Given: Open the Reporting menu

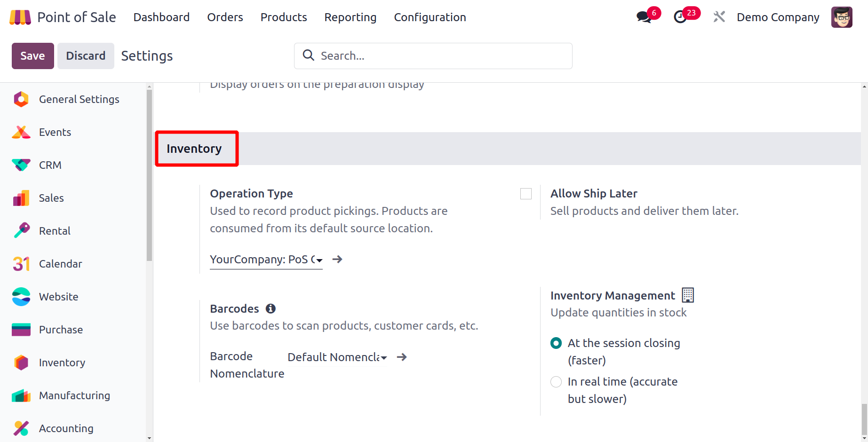Looking at the screenshot, I should pyautogui.click(x=350, y=17).
